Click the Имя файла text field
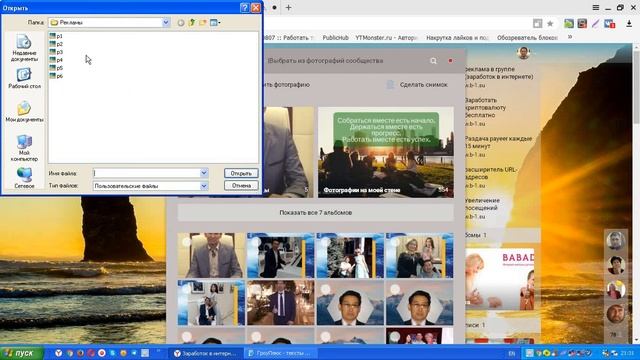Viewport: 640px width, 360px height. pyautogui.click(x=147, y=173)
